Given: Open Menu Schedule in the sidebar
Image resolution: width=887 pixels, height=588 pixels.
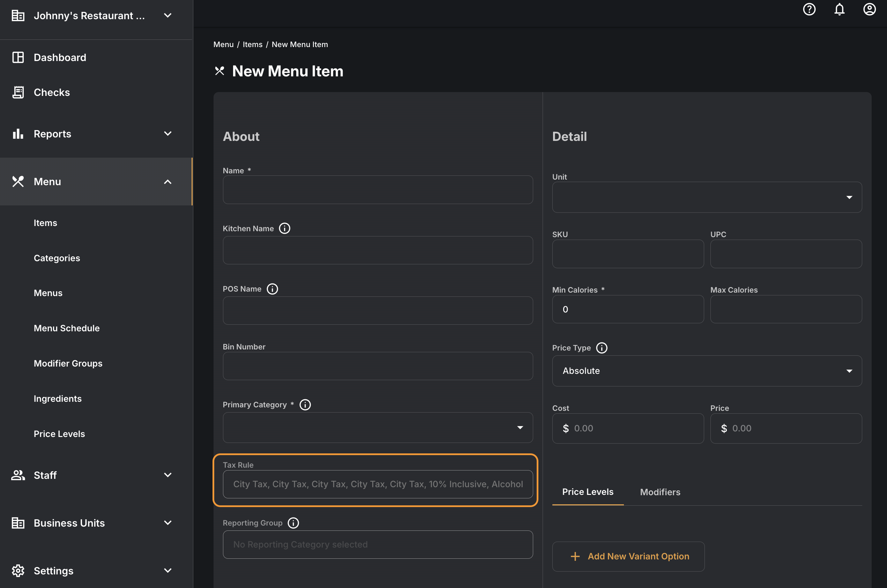Looking at the screenshot, I should click(67, 328).
